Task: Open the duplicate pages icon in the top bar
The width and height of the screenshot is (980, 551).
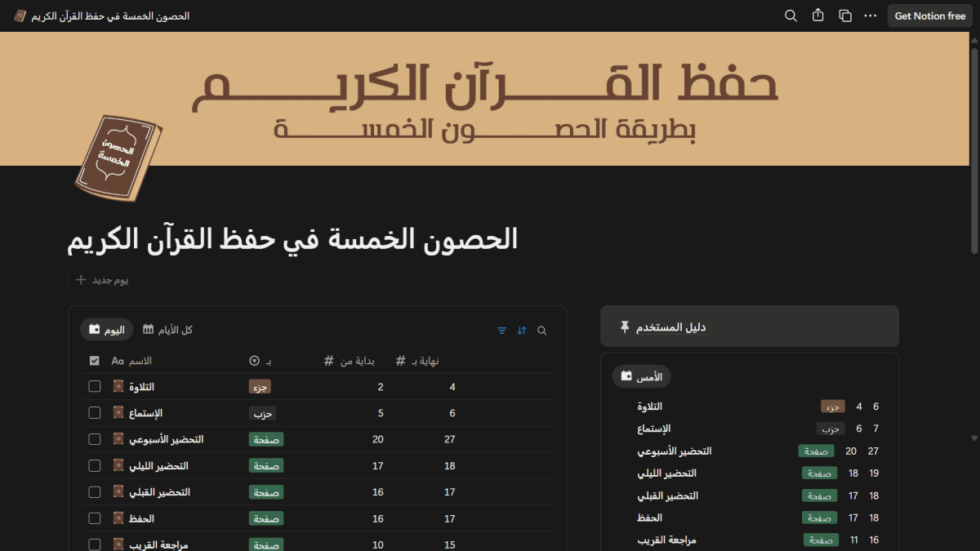Action: [844, 16]
